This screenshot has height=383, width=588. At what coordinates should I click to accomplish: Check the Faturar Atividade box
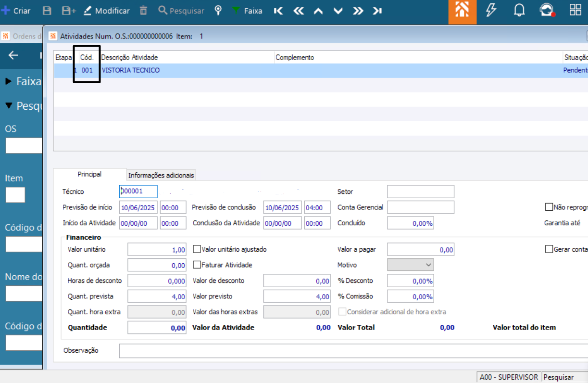pos(197,265)
